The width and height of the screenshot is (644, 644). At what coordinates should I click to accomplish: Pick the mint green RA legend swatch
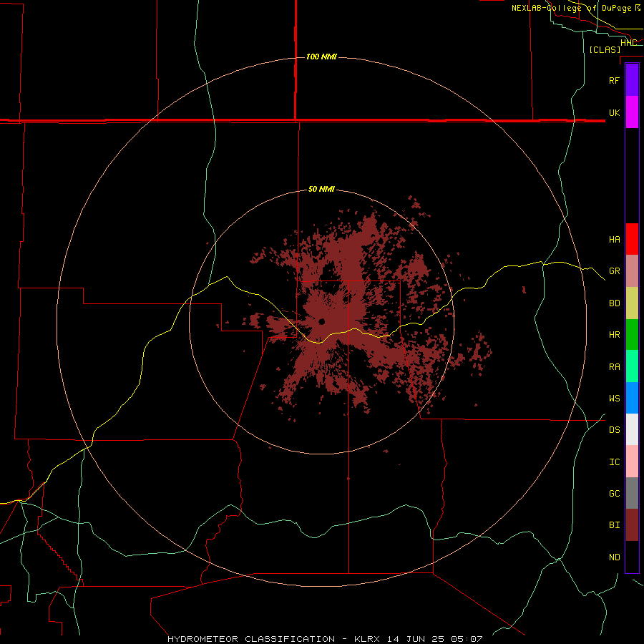point(632,366)
